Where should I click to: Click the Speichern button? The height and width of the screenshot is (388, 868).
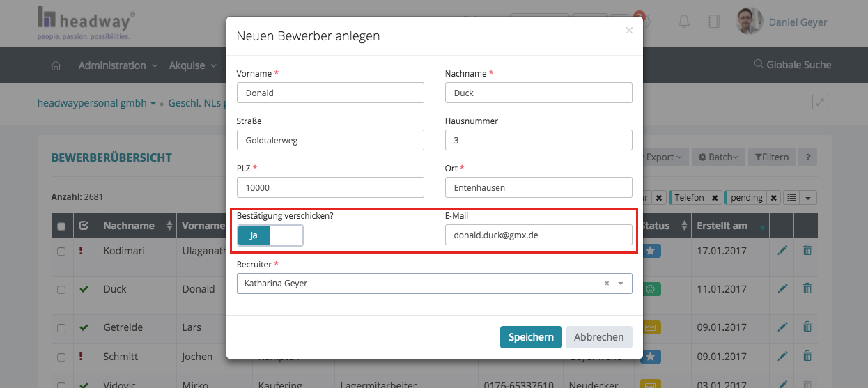point(530,337)
